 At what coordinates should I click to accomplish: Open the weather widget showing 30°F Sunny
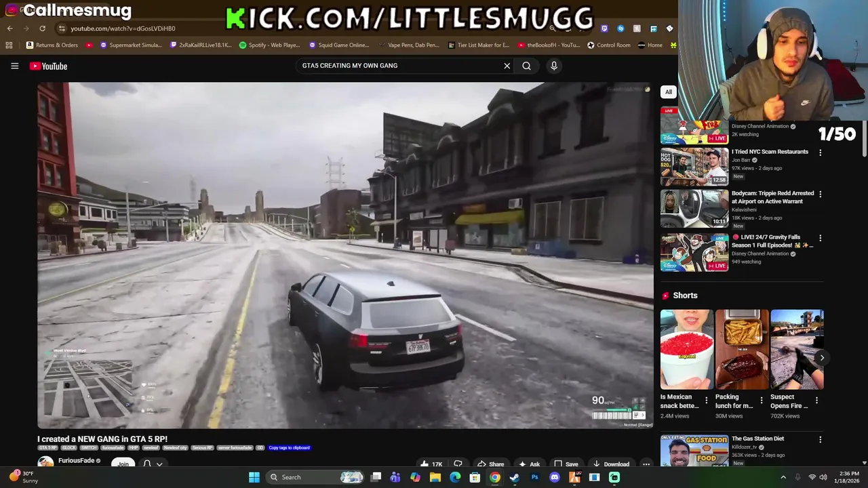24,477
